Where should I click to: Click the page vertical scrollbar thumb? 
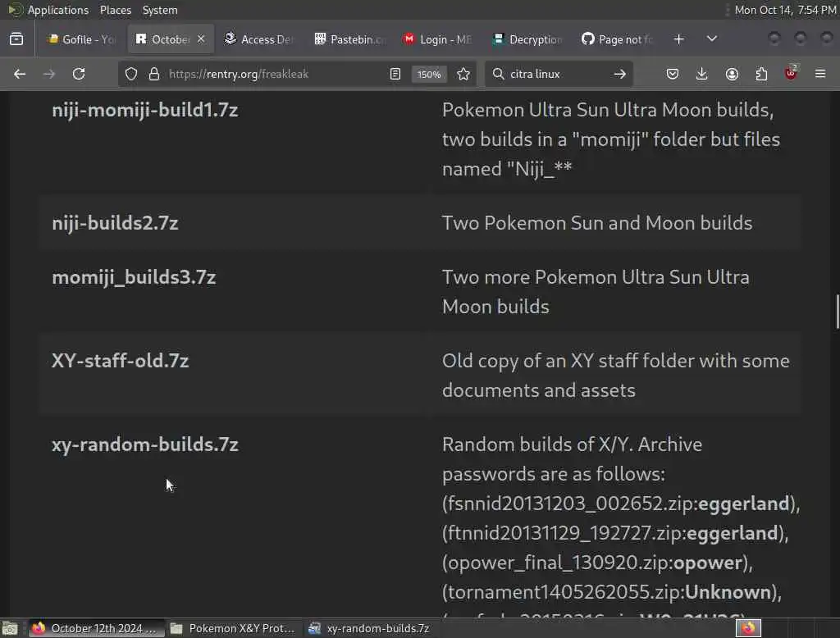click(x=838, y=312)
